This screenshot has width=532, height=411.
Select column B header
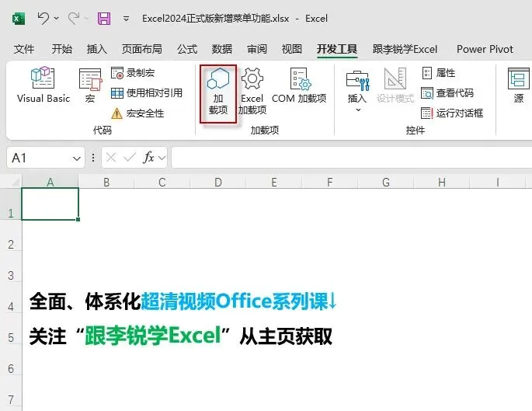106,183
